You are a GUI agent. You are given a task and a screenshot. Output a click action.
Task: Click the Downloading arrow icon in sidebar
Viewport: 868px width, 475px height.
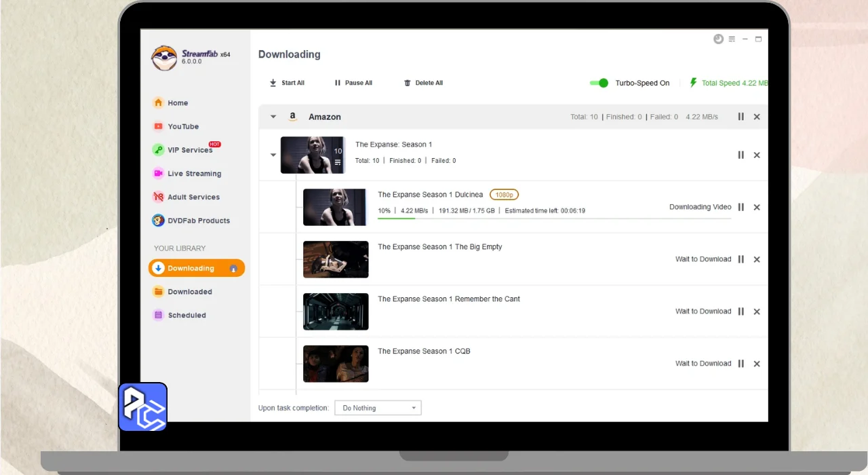click(x=158, y=268)
